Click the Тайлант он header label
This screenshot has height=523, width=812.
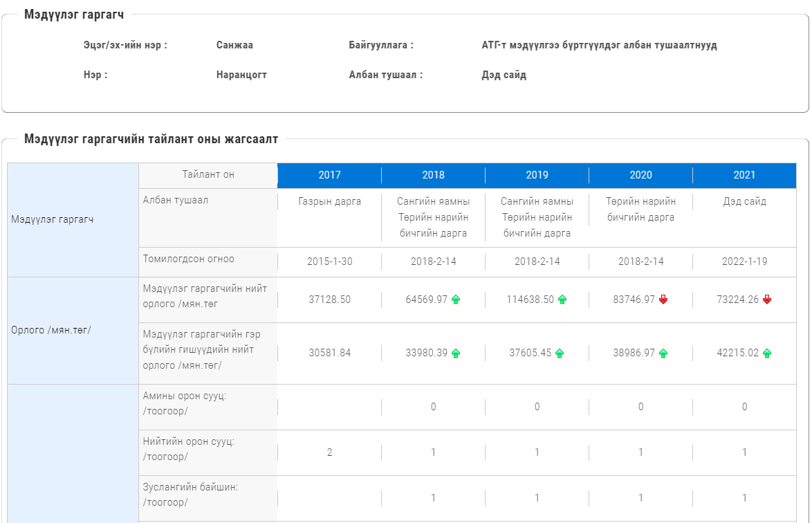tap(208, 174)
